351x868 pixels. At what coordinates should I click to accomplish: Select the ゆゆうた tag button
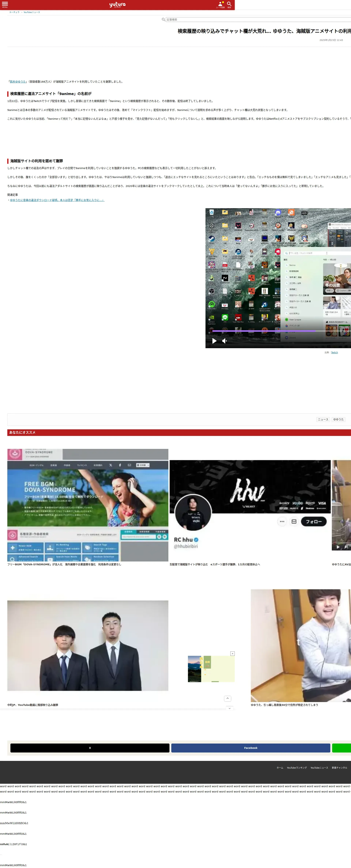tap(338, 419)
